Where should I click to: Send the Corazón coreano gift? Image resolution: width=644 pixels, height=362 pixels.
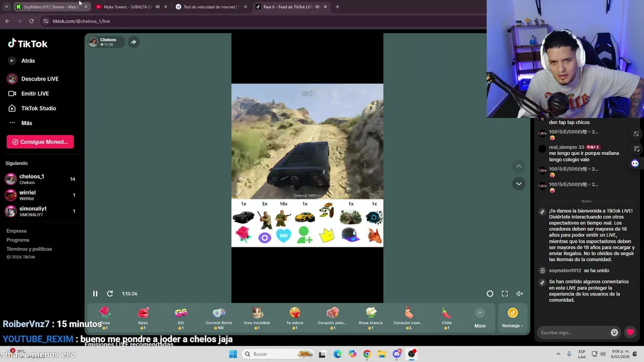point(409,318)
